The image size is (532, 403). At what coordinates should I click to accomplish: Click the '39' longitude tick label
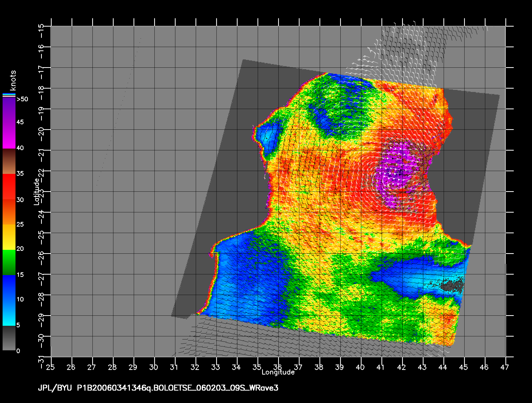[340, 367]
